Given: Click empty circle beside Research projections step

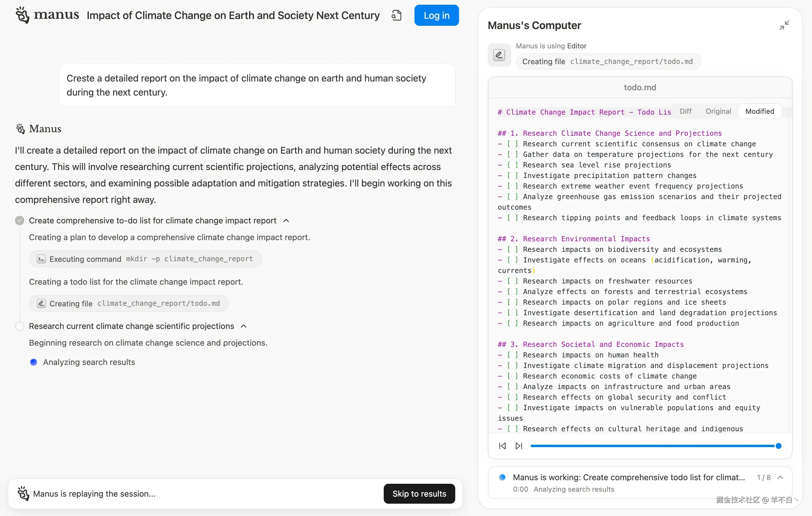Looking at the screenshot, I should (20, 326).
